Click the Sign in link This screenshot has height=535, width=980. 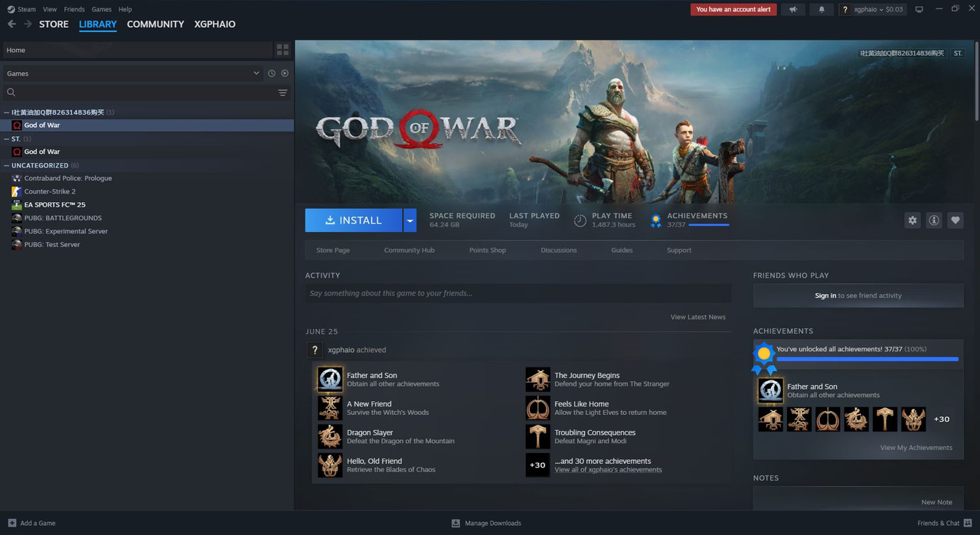[x=825, y=295]
